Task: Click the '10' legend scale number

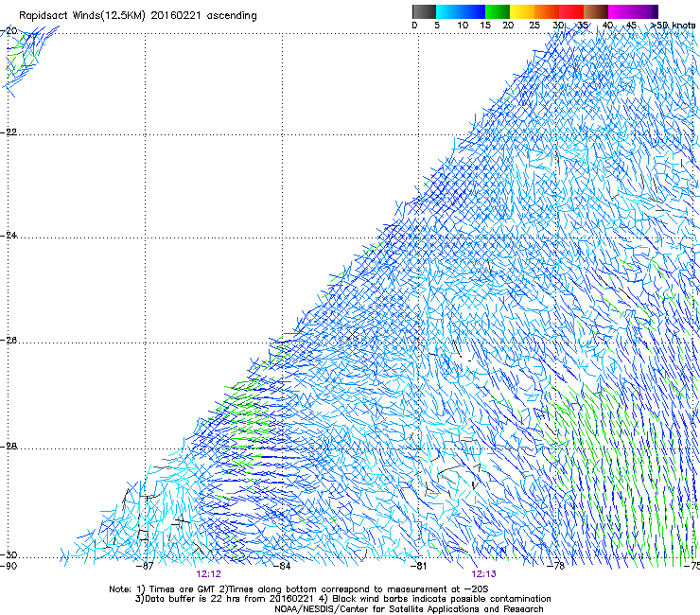Action: pyautogui.click(x=463, y=26)
